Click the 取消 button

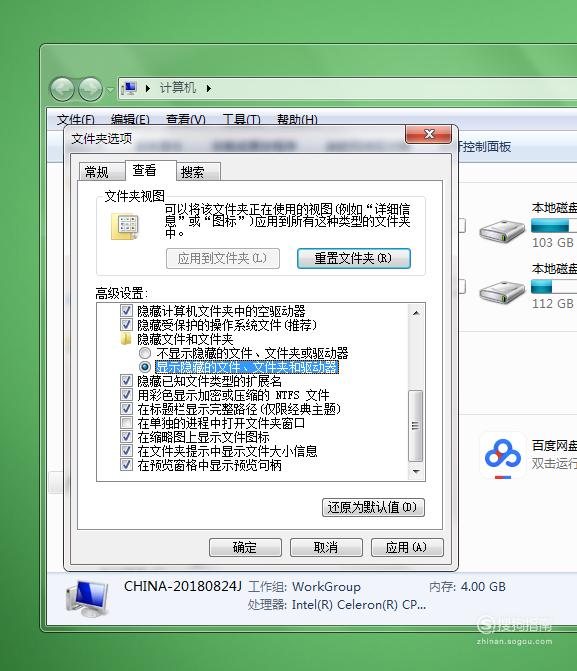coord(326,547)
